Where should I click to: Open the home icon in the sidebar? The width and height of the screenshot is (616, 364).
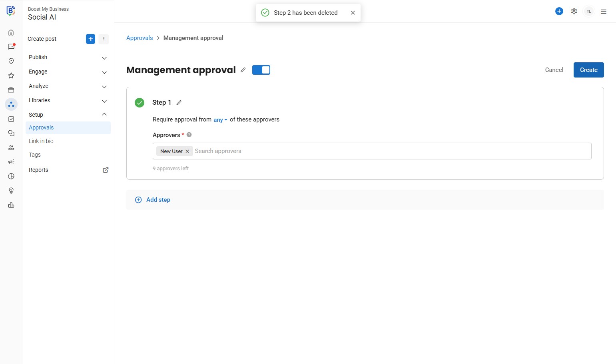(x=11, y=32)
